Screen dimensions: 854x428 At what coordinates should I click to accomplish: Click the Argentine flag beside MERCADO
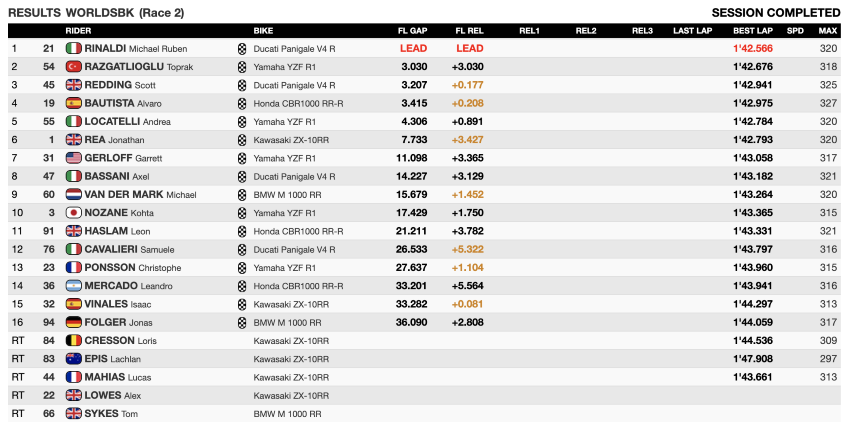tap(74, 285)
